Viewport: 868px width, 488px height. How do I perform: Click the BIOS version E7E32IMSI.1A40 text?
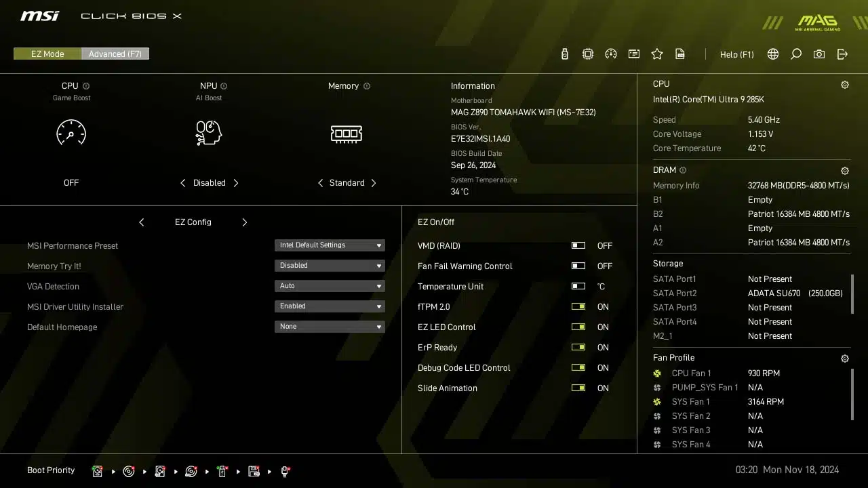tap(480, 139)
